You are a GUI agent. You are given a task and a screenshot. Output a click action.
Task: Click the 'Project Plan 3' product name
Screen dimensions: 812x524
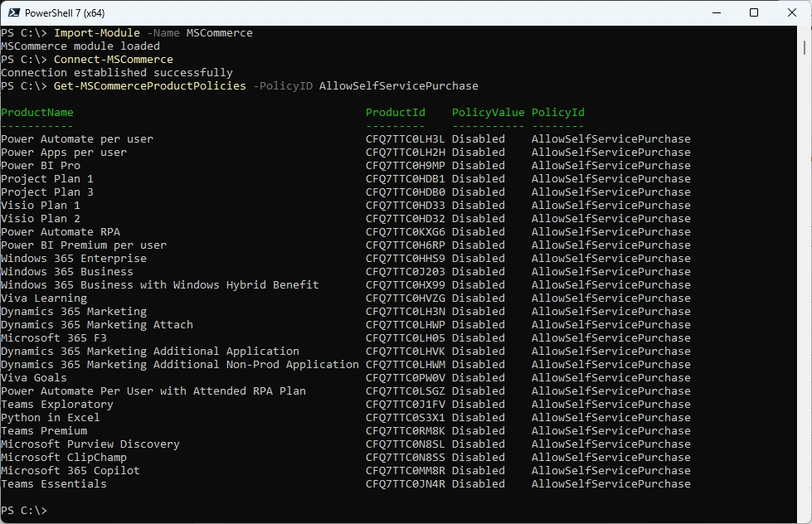(x=47, y=192)
